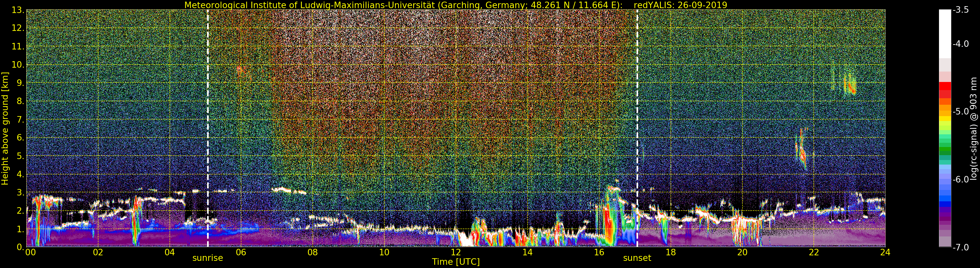The height and width of the screenshot is (268, 980).
Task: Click the '11.' tick on the height axis
Action: pyautogui.click(x=18, y=47)
